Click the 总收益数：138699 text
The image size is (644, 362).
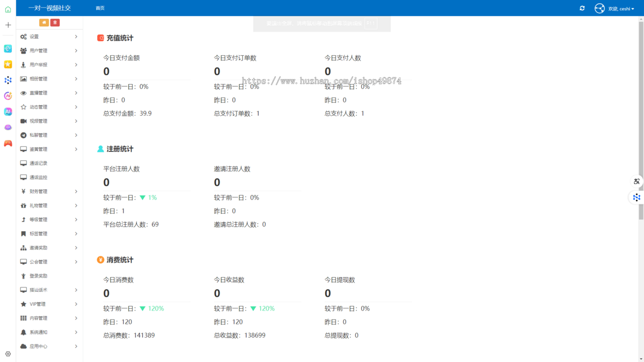239,336
